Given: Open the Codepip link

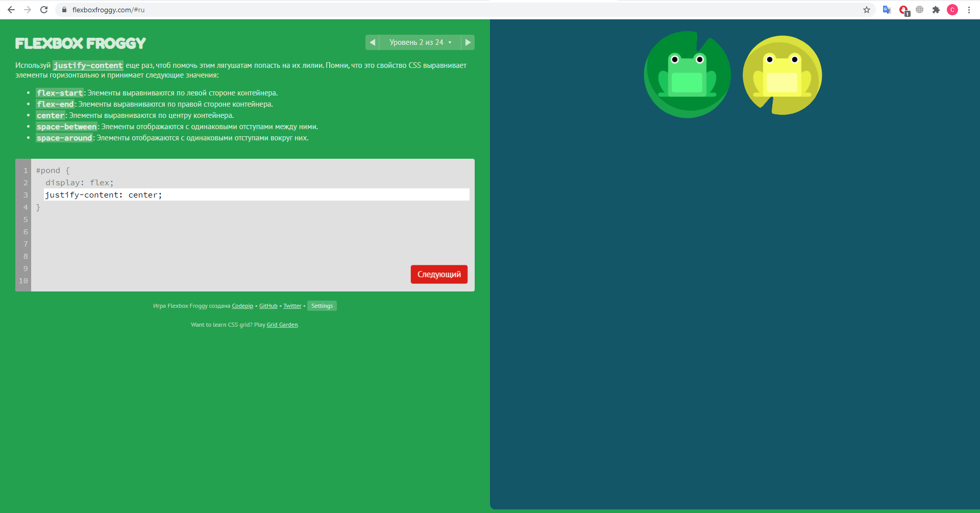Looking at the screenshot, I should 242,306.
